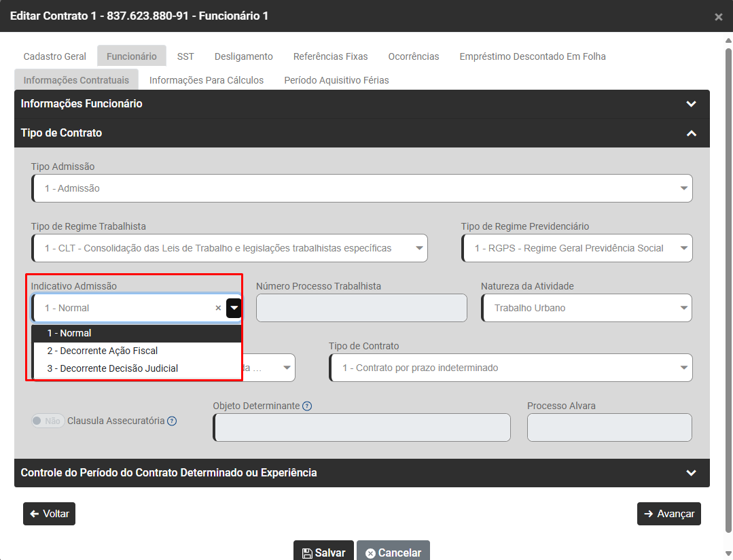Go back with the Voltar button
The height and width of the screenshot is (560, 733).
49,514
